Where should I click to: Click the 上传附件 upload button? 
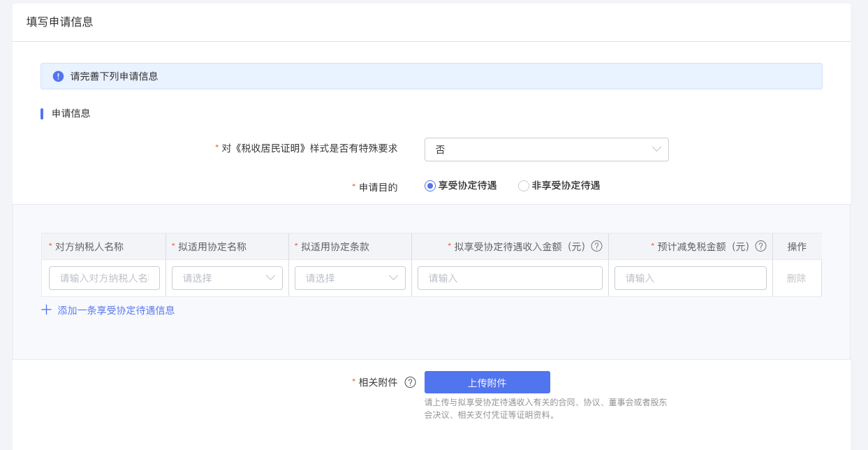(487, 382)
